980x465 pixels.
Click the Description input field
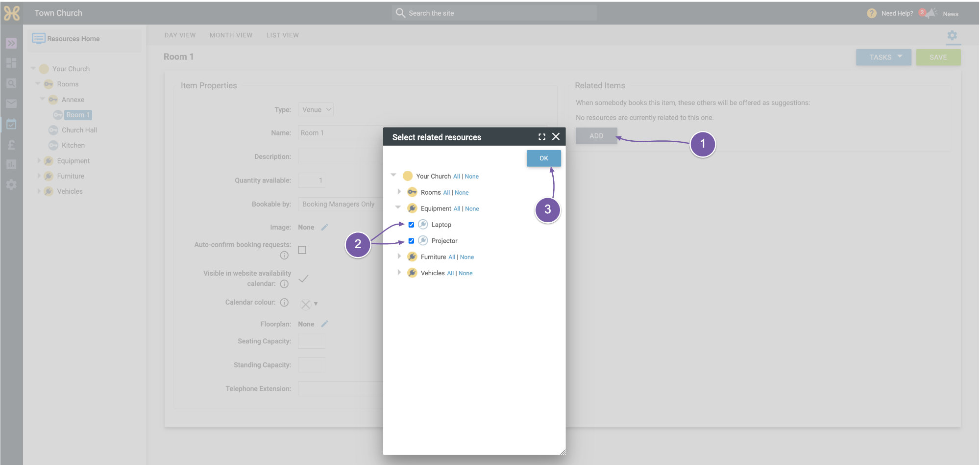pyautogui.click(x=341, y=156)
